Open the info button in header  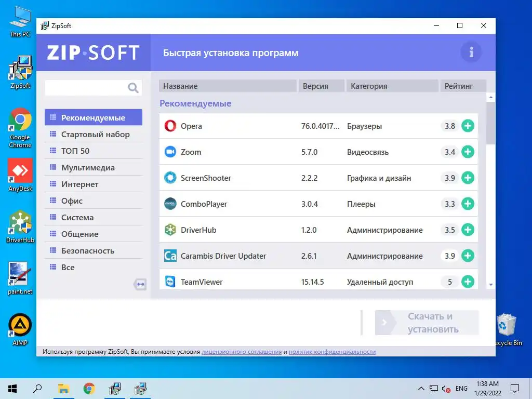pyautogui.click(x=471, y=52)
